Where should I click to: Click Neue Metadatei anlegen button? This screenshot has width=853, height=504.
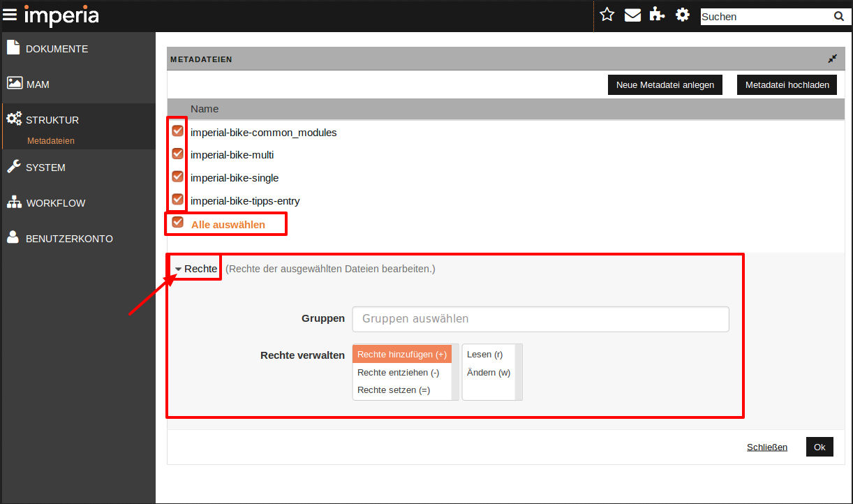click(x=665, y=84)
